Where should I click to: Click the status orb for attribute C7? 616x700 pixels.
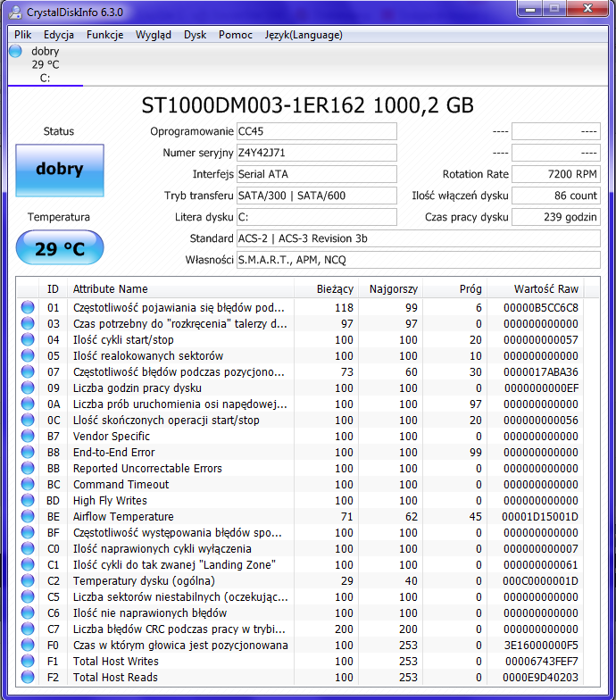pyautogui.click(x=28, y=629)
